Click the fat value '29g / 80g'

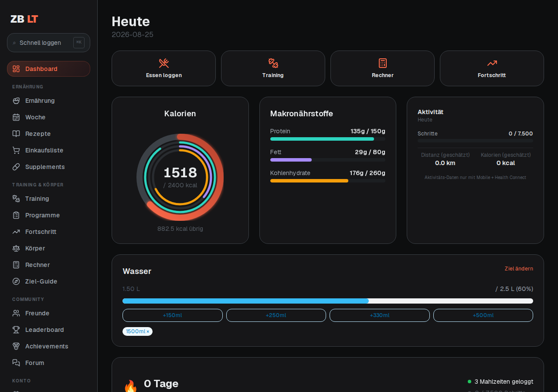click(370, 152)
